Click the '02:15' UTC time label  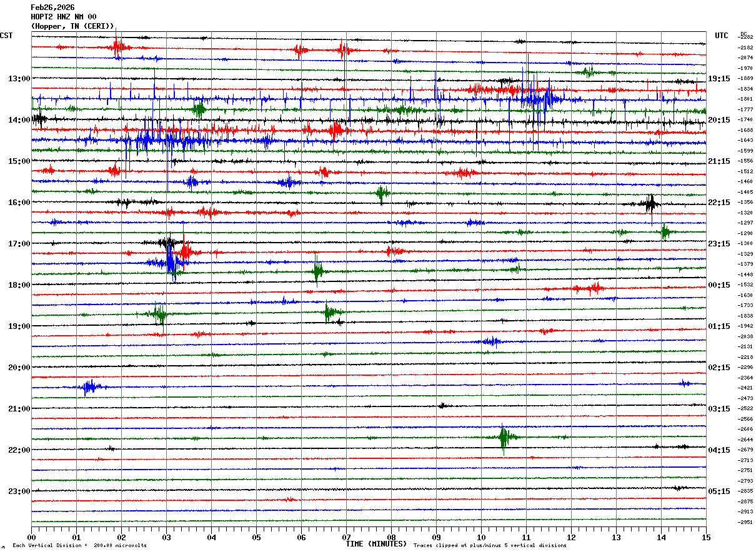click(x=719, y=368)
